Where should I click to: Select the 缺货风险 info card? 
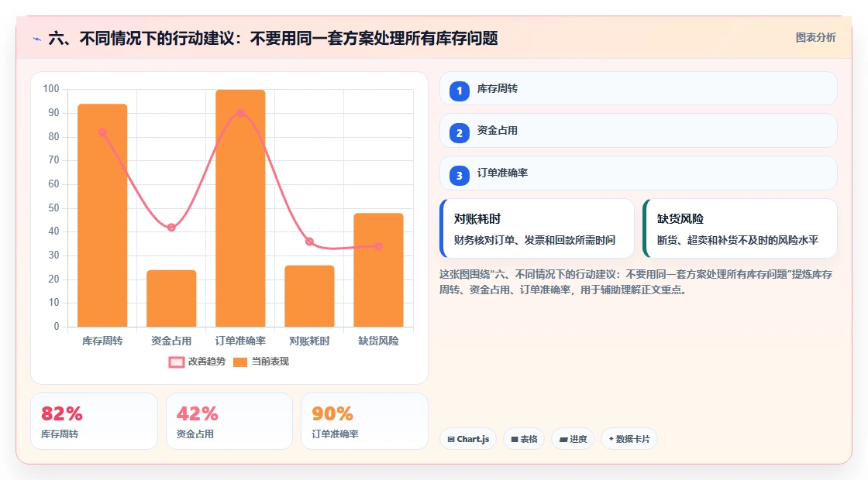click(740, 228)
